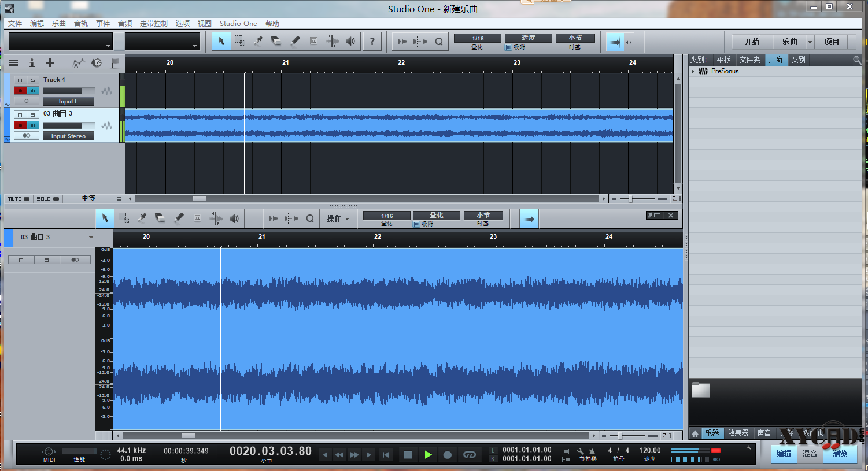Screen dimensions: 868x471
Task: Open the first black selector dropdown top-left
Action: [61, 42]
